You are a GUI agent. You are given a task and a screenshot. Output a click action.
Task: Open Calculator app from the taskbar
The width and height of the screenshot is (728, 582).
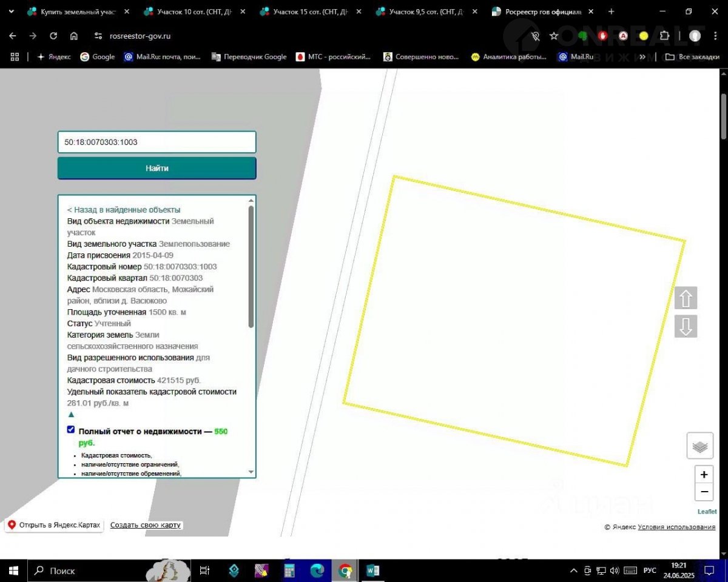289,570
